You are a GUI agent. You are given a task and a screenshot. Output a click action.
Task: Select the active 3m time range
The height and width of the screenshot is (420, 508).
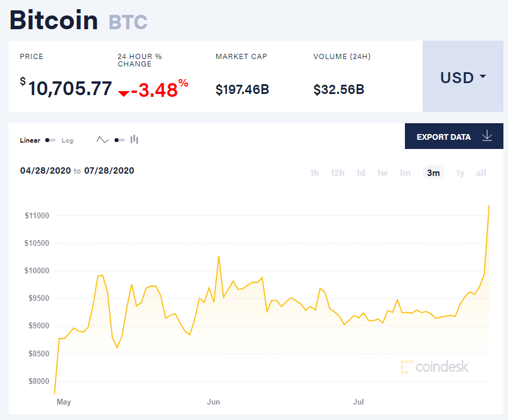[434, 172]
